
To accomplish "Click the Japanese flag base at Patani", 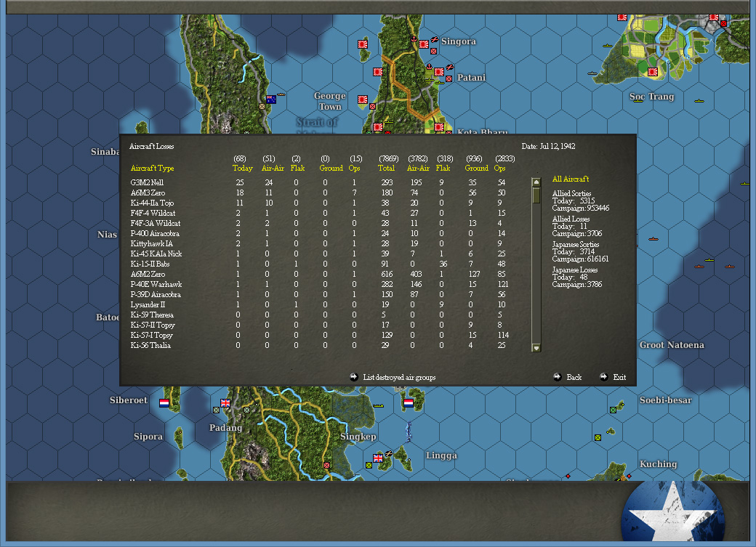I will coord(439,72).
